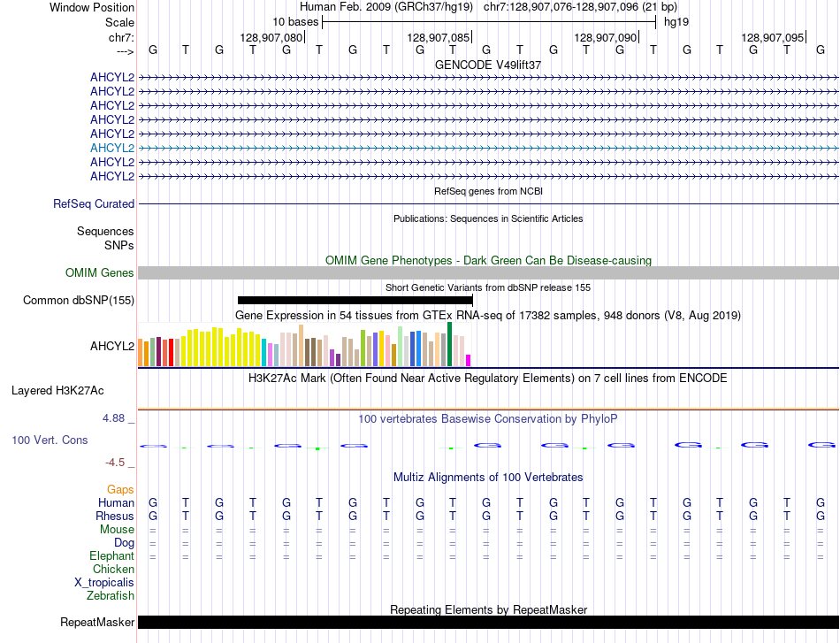Click the highlighted light-blue AHCYL2 transcript label
840x643 pixels.
(111, 148)
